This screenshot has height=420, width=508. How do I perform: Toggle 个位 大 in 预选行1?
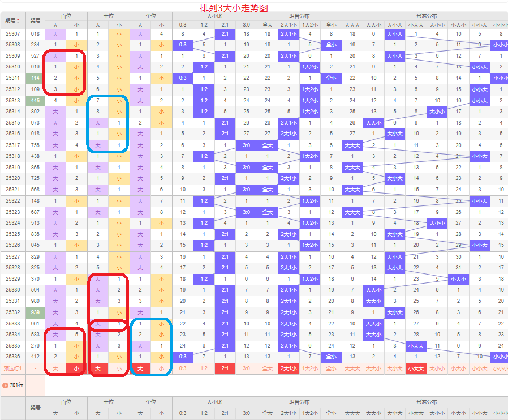(x=140, y=368)
